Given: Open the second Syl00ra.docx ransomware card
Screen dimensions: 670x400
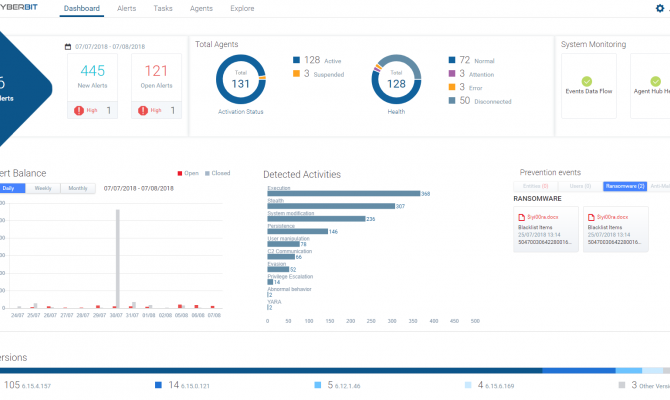Looking at the screenshot, I should pos(616,229).
